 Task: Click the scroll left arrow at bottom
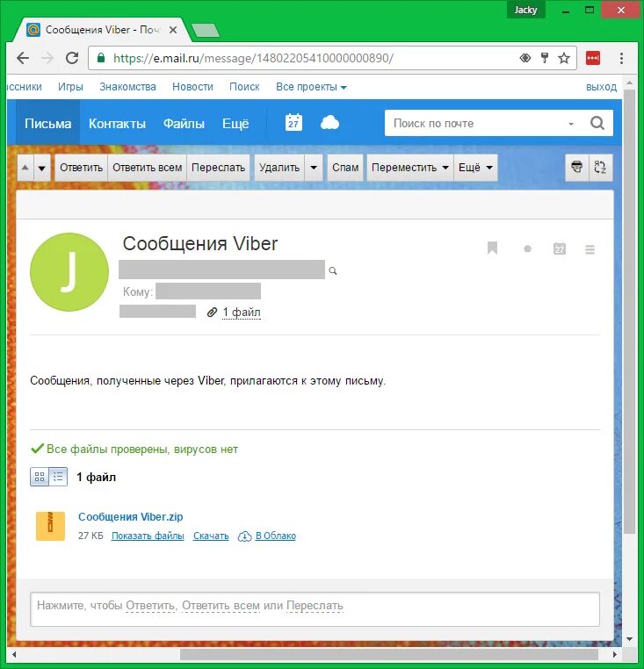[x=14, y=654]
